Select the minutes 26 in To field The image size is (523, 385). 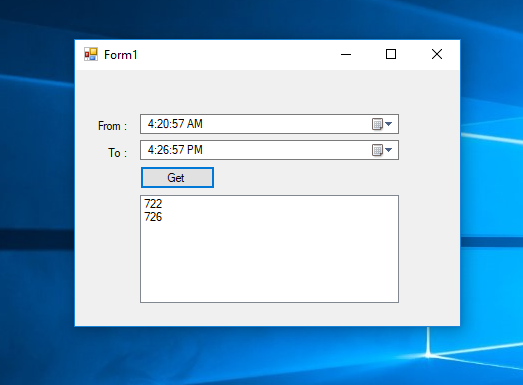pos(163,150)
